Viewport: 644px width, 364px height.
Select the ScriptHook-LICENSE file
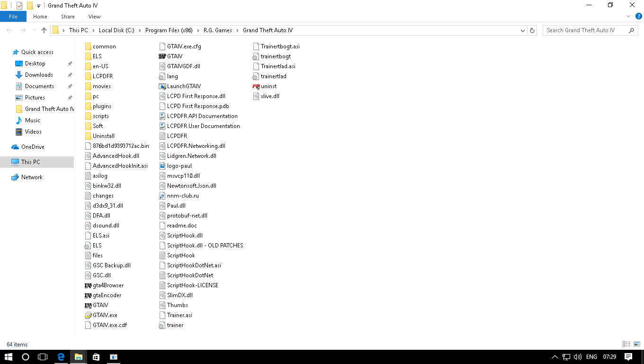click(x=189, y=285)
